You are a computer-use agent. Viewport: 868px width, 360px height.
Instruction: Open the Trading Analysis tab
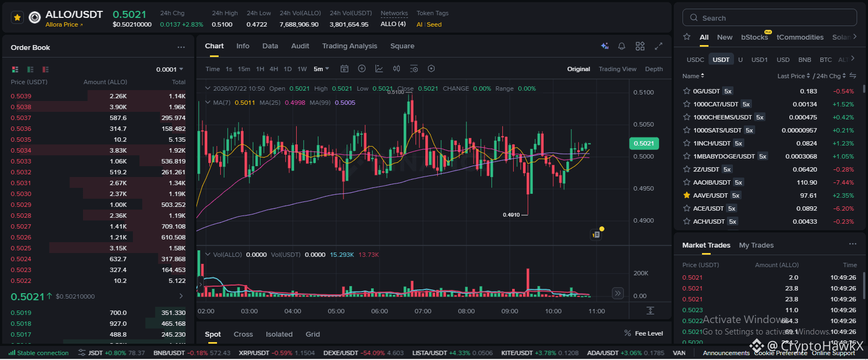click(x=349, y=46)
